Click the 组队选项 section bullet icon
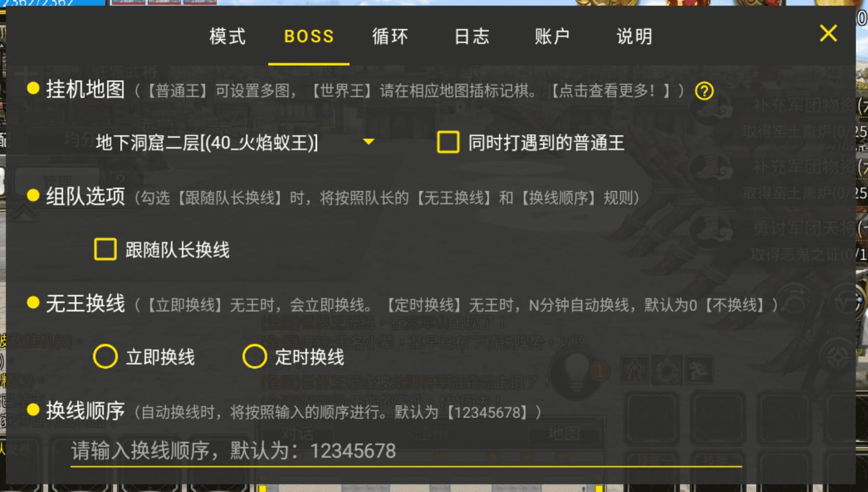 (x=33, y=195)
